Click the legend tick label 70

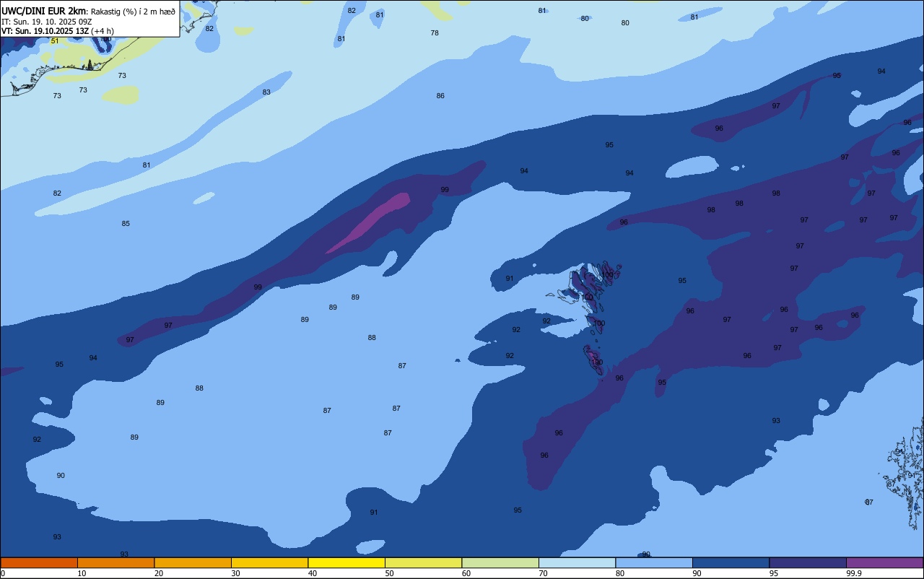pyautogui.click(x=543, y=573)
